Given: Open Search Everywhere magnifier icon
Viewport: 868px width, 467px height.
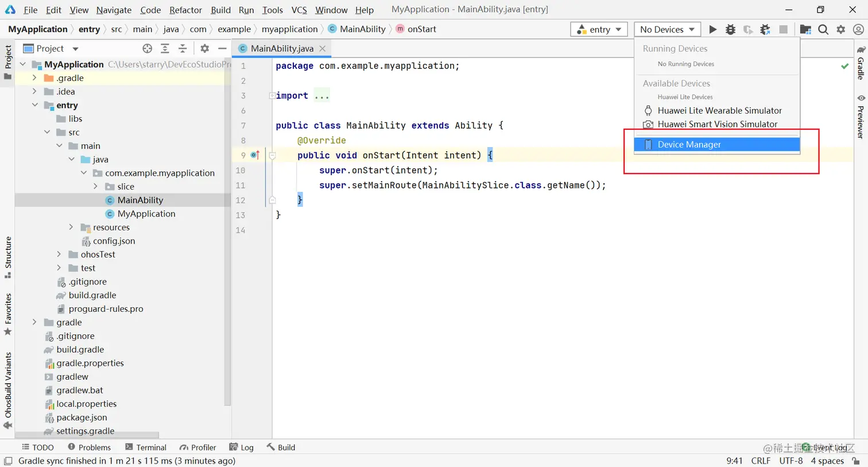Looking at the screenshot, I should pos(823,29).
